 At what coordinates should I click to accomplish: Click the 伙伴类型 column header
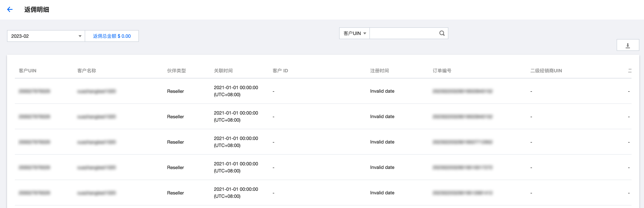[x=176, y=71]
